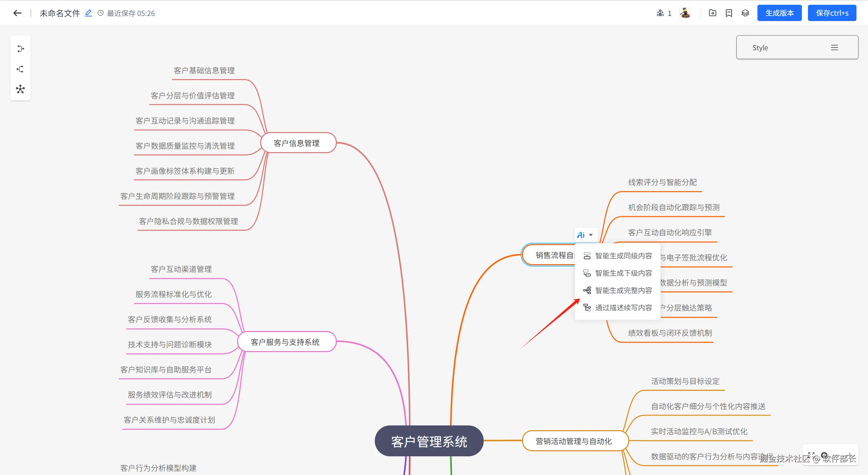
Task: Select the left-branch layout icon in sidebar
Action: click(x=20, y=69)
